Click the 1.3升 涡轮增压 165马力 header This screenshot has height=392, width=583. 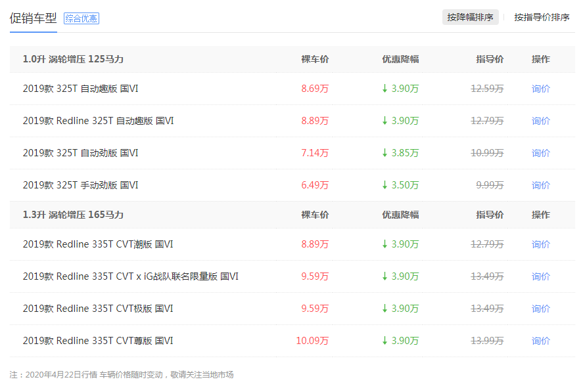click(73, 215)
